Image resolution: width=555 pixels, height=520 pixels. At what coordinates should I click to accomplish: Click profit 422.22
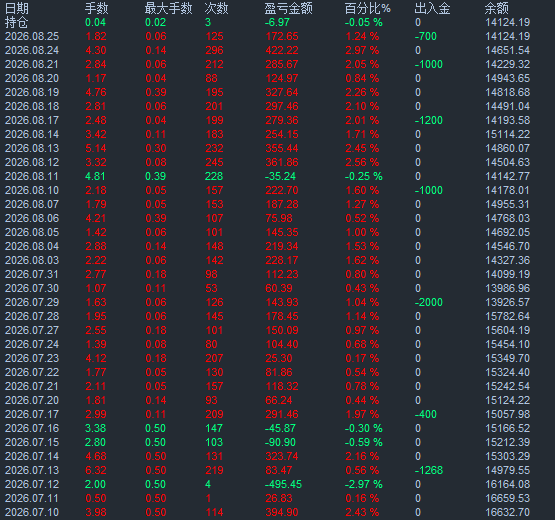282,50
